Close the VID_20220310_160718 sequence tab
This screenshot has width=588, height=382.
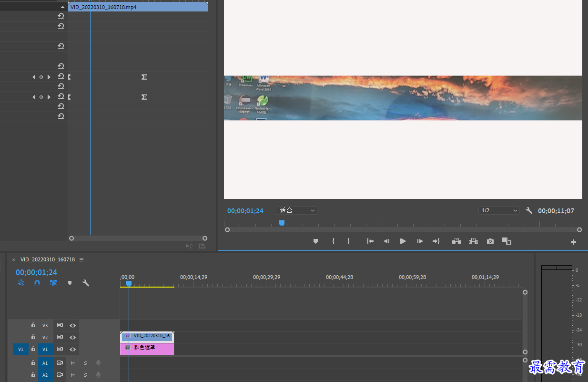coord(13,260)
